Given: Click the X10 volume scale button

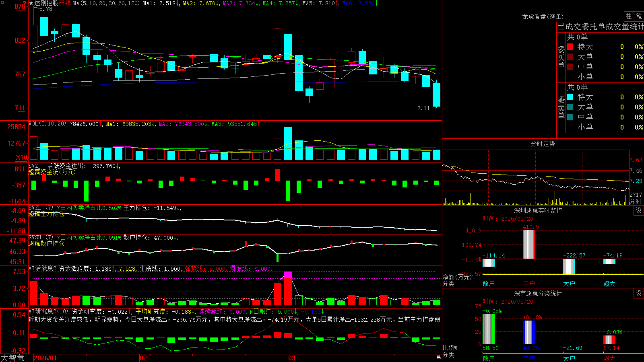Looking at the screenshot, I should pyautogui.click(x=21, y=157).
